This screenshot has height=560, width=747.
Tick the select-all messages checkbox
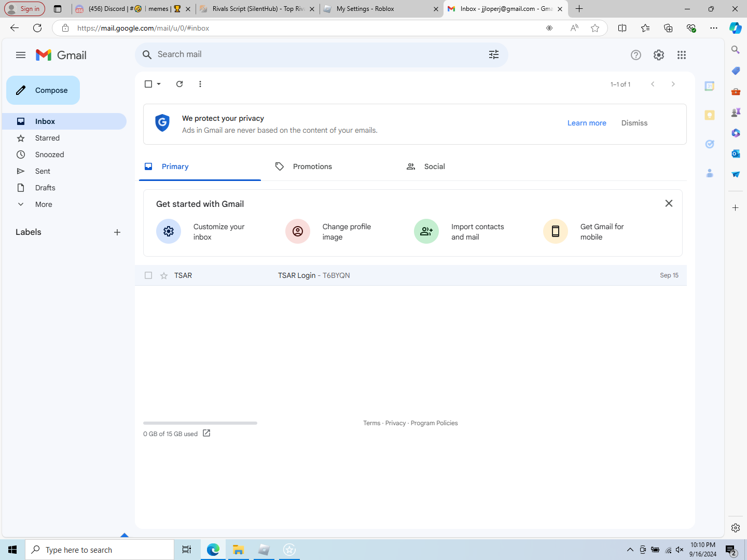(x=148, y=84)
